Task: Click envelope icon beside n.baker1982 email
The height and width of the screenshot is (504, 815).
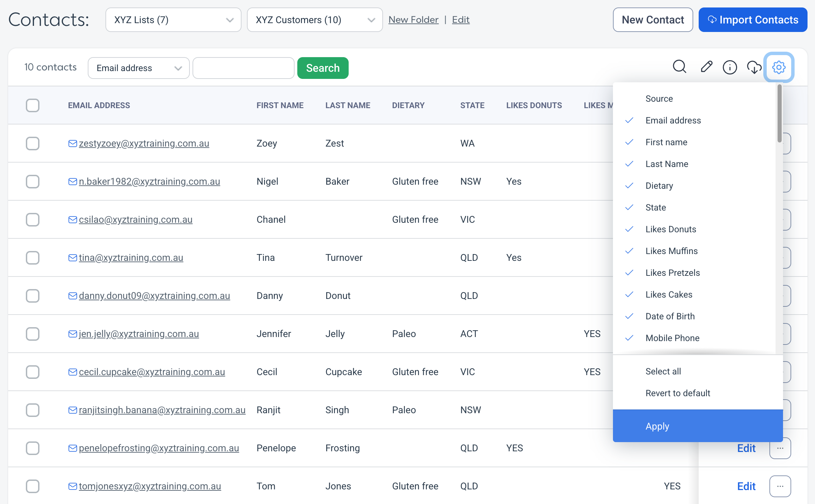Action: tap(72, 182)
